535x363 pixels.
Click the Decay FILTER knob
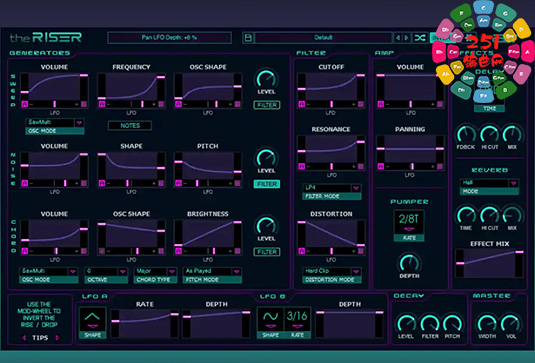[x=430, y=324]
